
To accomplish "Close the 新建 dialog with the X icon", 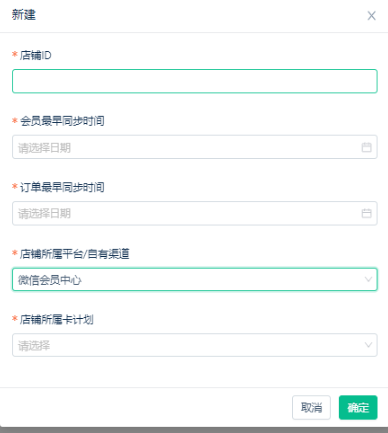I will click(371, 16).
